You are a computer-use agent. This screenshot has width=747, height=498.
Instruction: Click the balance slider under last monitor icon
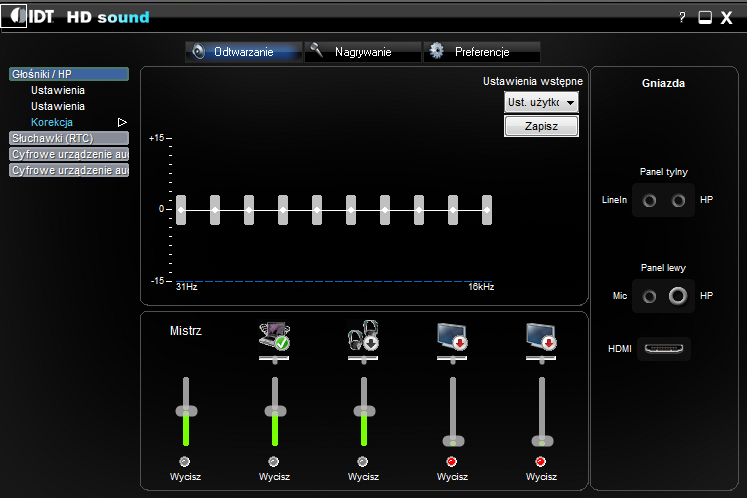tap(541, 359)
